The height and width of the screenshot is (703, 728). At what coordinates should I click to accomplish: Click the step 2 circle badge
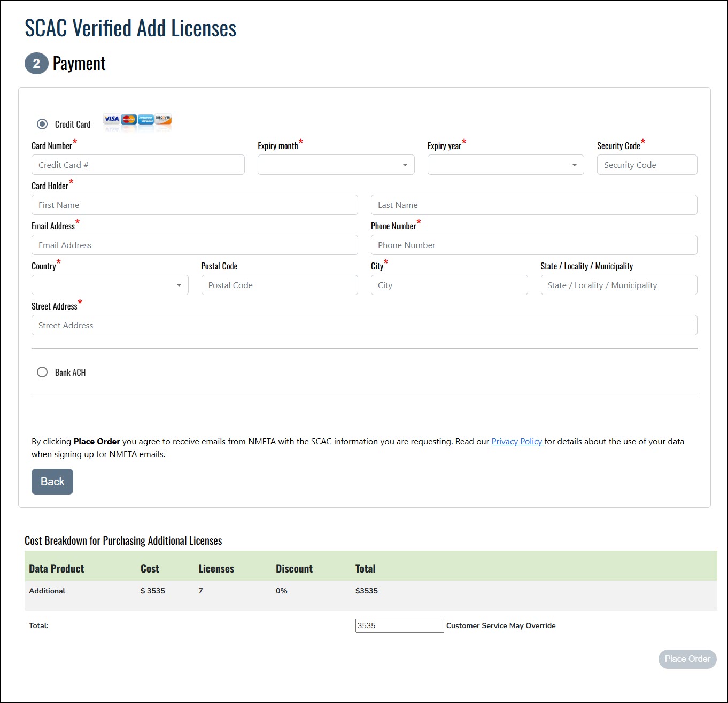(x=36, y=64)
